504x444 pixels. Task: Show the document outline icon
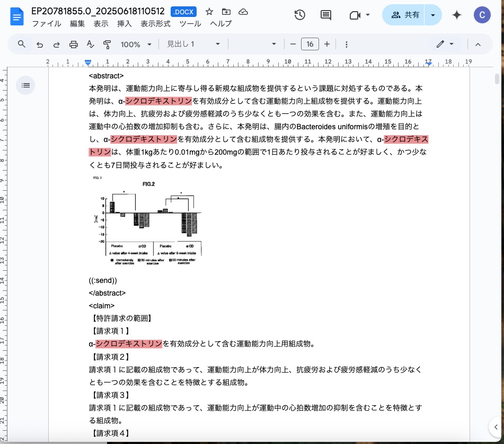pos(25,85)
